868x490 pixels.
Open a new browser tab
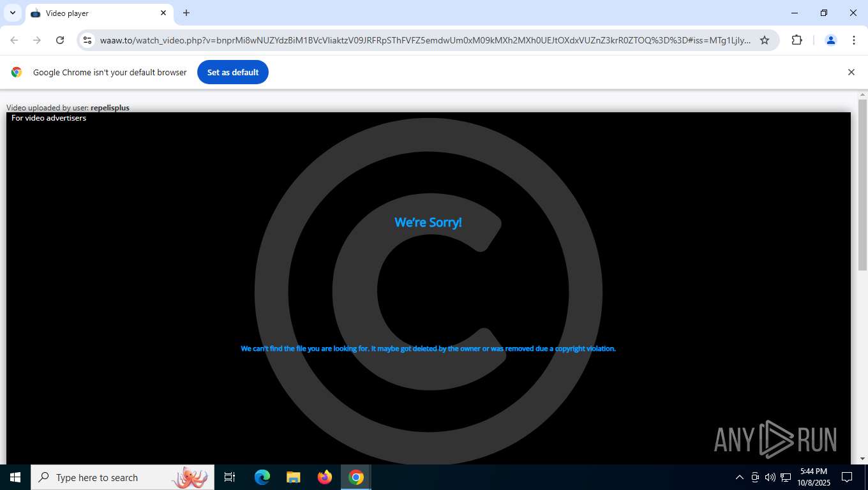point(186,13)
